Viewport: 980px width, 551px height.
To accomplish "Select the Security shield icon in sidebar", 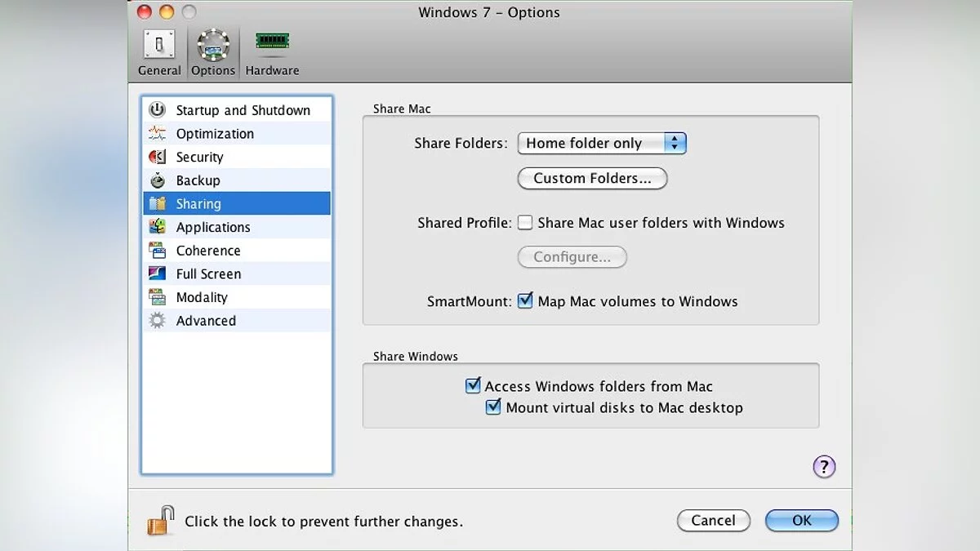I will [x=158, y=157].
